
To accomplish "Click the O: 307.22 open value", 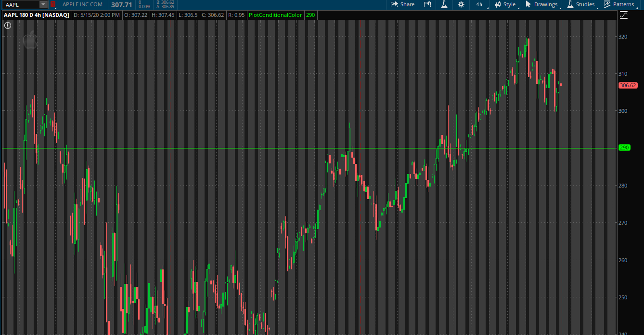I will click(135, 15).
